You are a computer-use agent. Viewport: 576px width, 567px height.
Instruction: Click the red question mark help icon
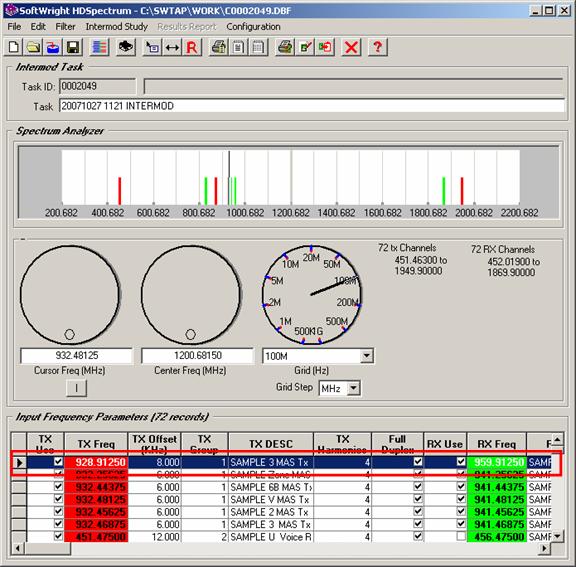coord(378,47)
